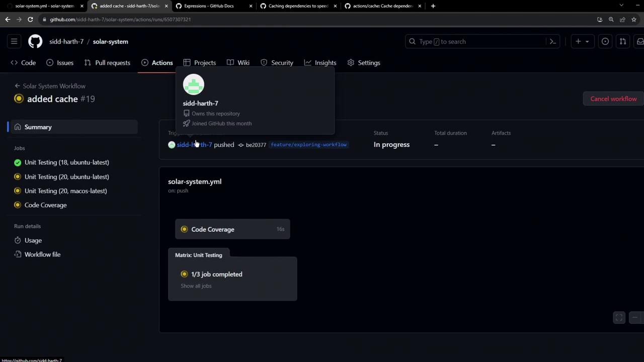Go forward in browser history
644x362 pixels.
pyautogui.click(x=19, y=20)
